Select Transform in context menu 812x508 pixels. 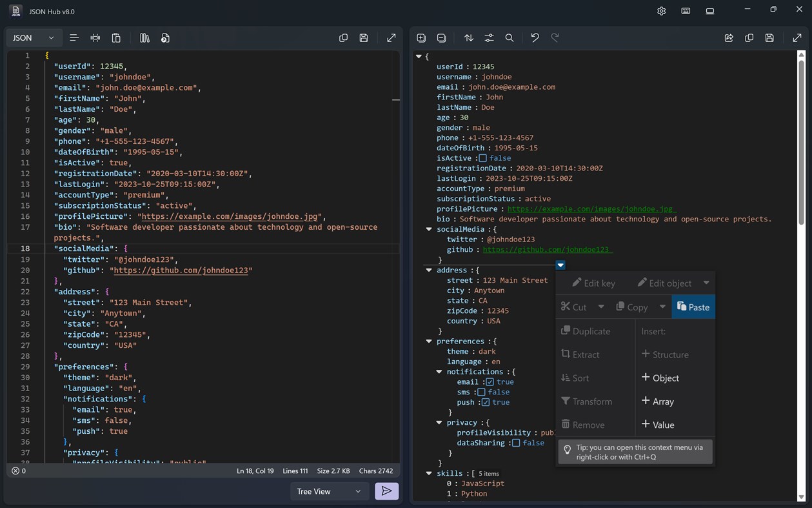(586, 401)
